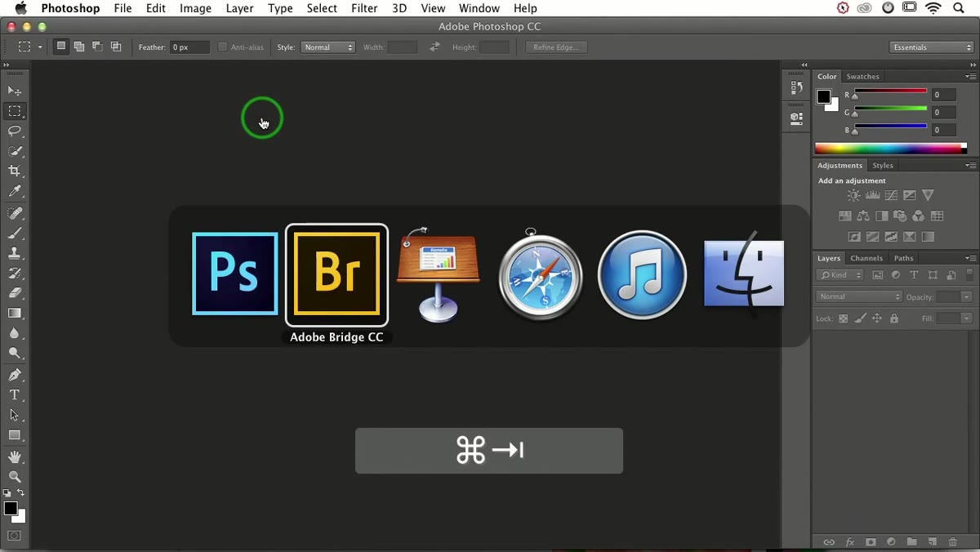Switch to the Channels tab
This screenshot has height=552, width=980.
[x=866, y=258]
